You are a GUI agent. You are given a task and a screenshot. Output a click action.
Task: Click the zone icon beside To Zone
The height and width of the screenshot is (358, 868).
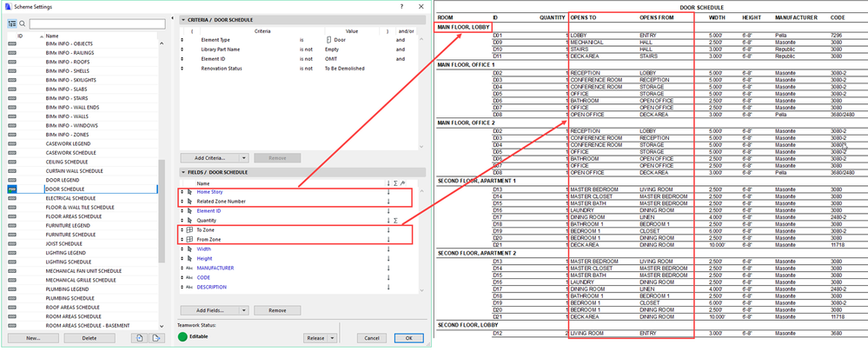tap(190, 229)
